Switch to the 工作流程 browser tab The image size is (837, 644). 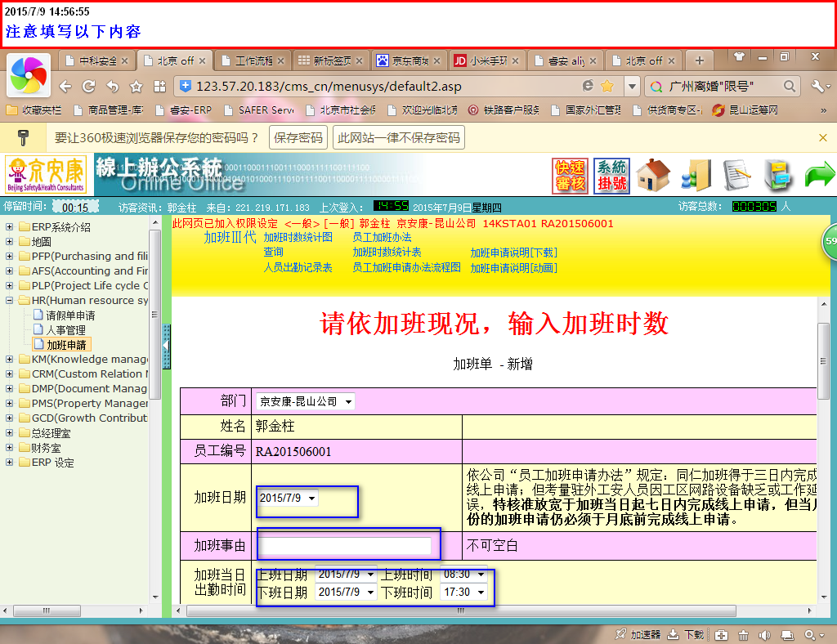[253, 60]
